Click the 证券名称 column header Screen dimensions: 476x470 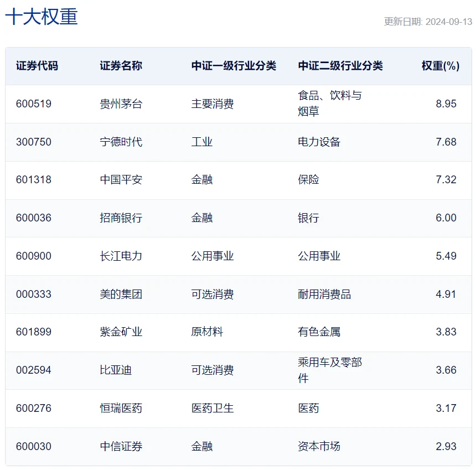coord(121,66)
